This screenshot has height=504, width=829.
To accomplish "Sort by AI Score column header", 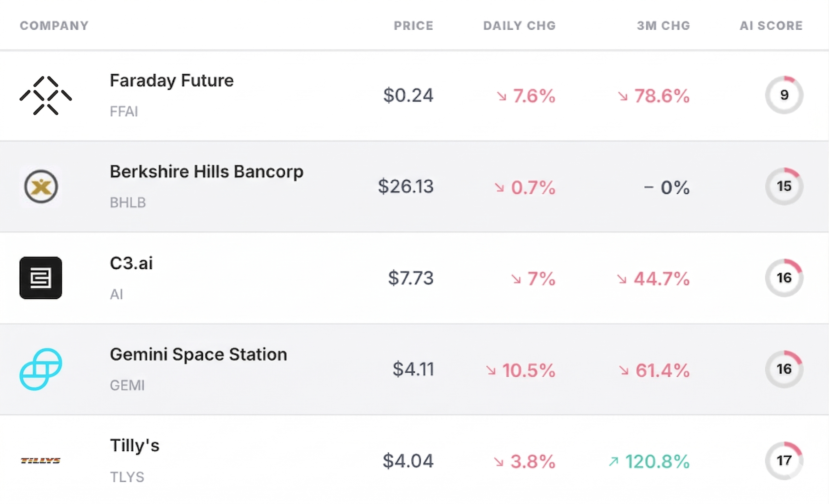I will coord(771,26).
